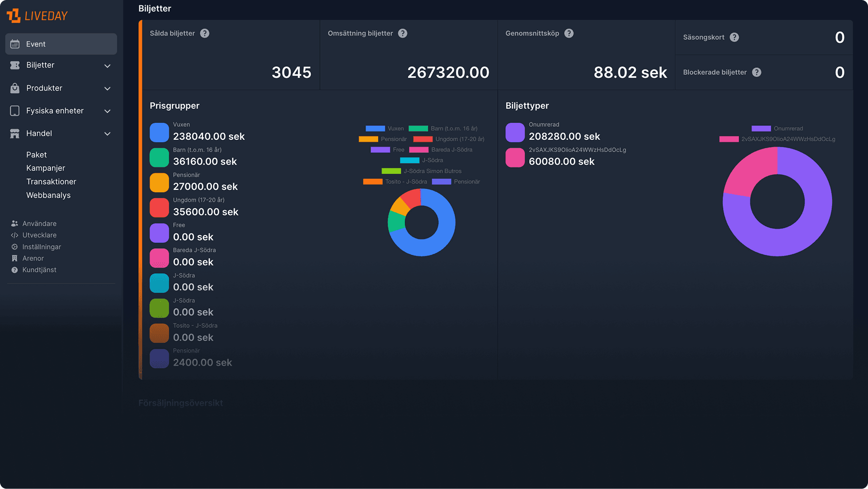Hide Onumrerad series in Biljettyper legend

[x=777, y=129]
